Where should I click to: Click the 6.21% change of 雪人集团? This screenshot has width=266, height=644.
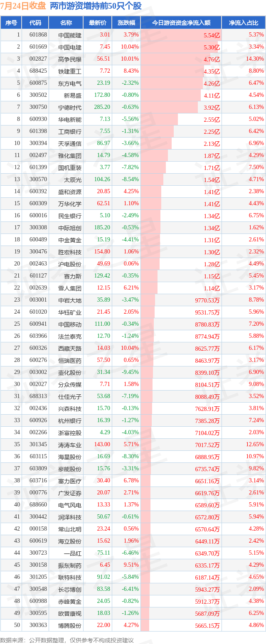132,288
